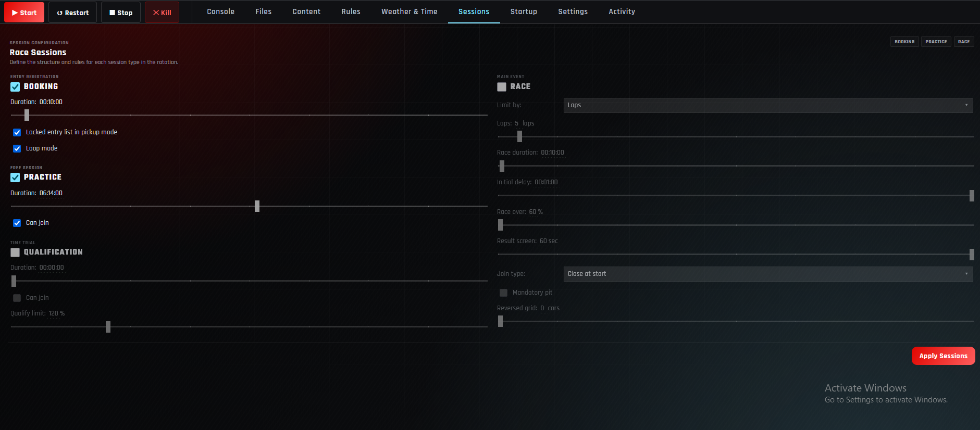Click the Initial delay slider handle
This screenshot has height=430, width=980.
[972, 196]
